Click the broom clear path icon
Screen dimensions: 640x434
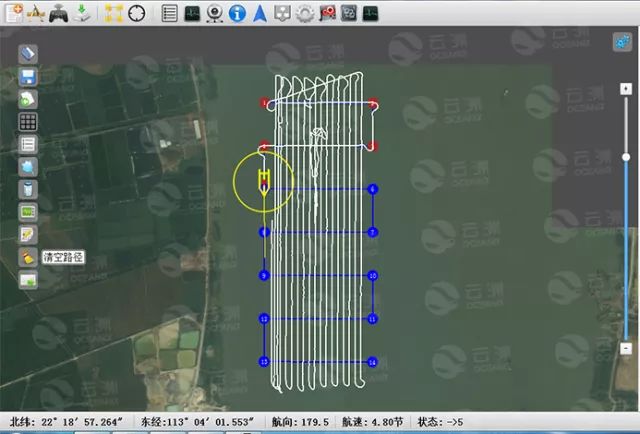click(28, 257)
